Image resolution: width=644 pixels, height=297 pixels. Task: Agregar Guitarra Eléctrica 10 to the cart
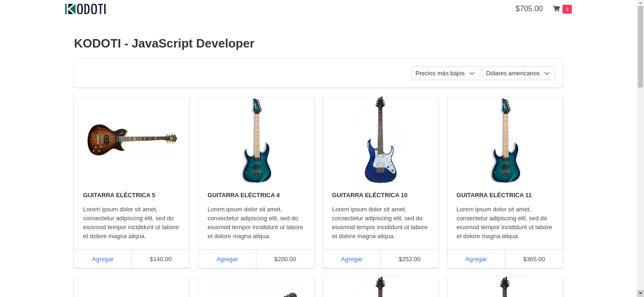(352, 259)
